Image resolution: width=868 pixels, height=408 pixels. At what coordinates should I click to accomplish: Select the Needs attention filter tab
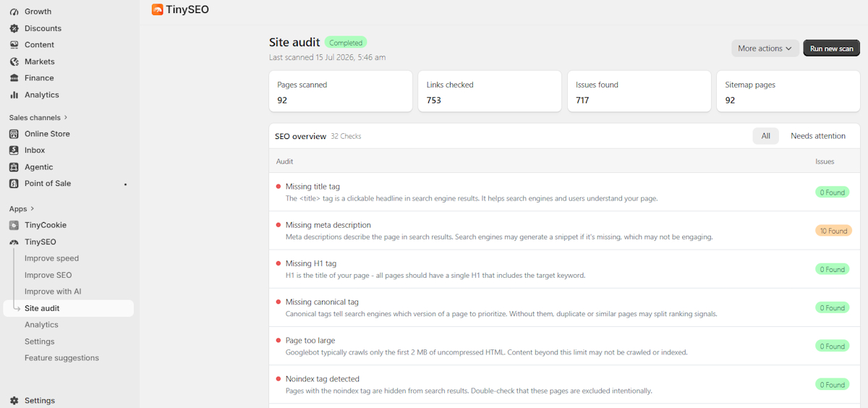pyautogui.click(x=818, y=136)
